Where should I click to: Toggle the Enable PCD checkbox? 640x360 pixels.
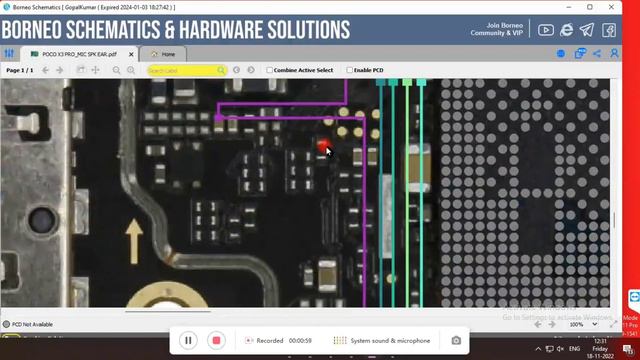coord(349,70)
